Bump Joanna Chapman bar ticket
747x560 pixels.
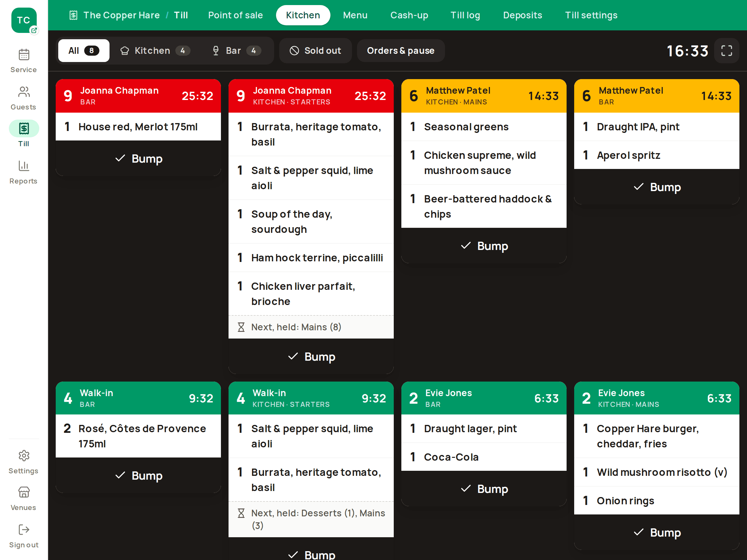(x=138, y=158)
